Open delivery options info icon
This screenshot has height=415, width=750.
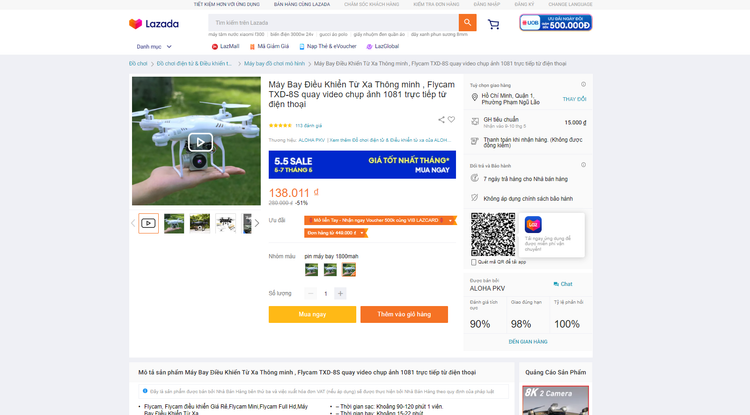pyautogui.click(x=584, y=84)
